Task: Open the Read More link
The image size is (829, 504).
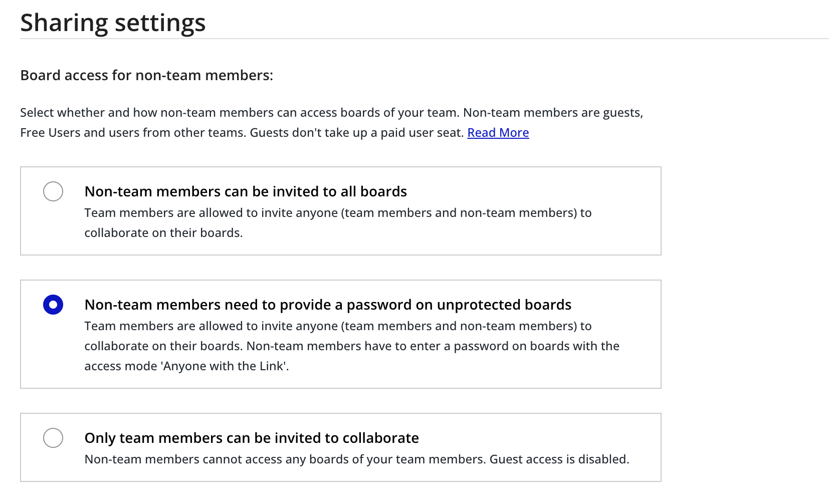Action: pyautogui.click(x=498, y=133)
